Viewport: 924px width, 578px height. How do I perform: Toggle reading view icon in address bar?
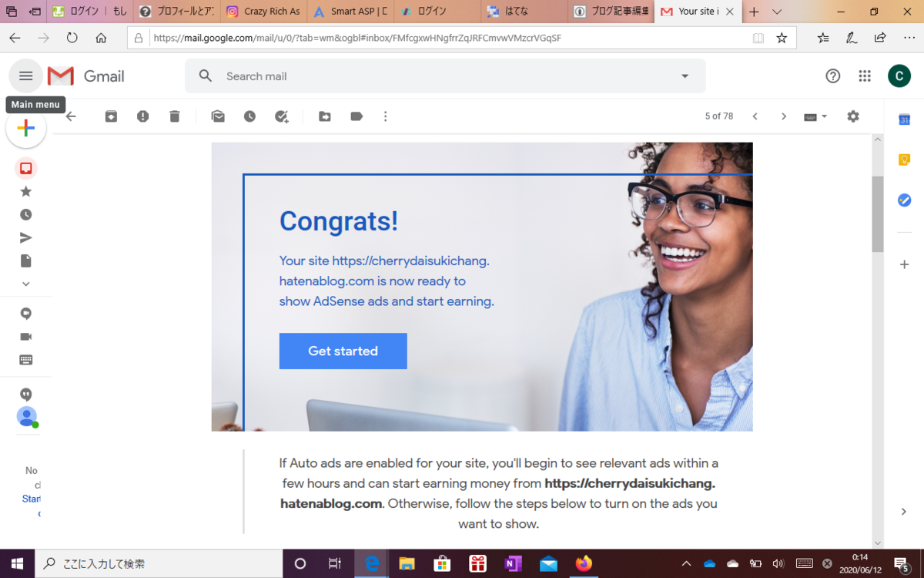click(758, 38)
